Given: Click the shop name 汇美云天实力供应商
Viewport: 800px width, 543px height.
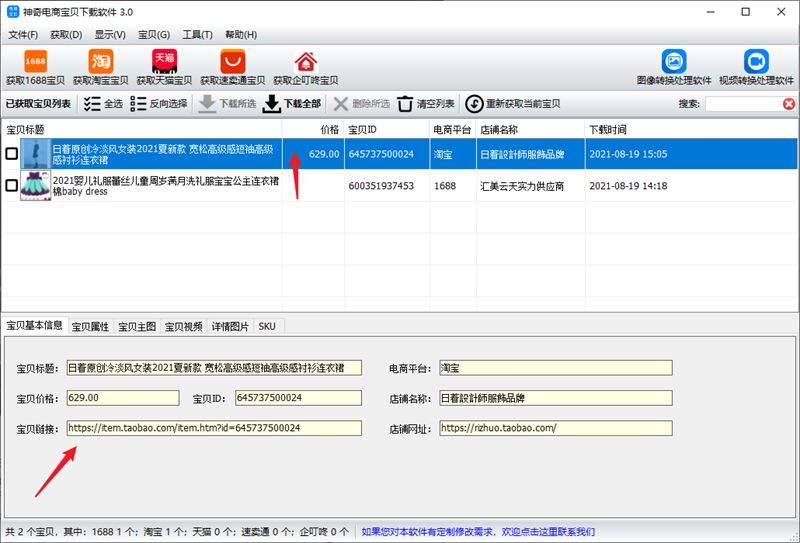Looking at the screenshot, I should (522, 186).
